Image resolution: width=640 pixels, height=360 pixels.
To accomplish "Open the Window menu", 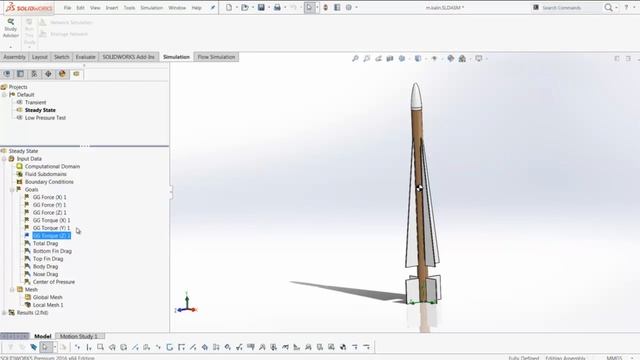I will tap(177, 8).
